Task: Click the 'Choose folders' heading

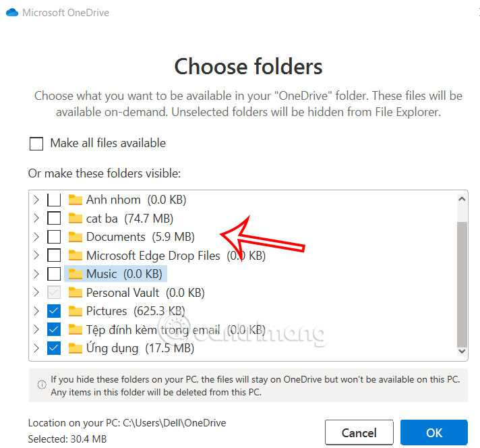Action: 248,67
